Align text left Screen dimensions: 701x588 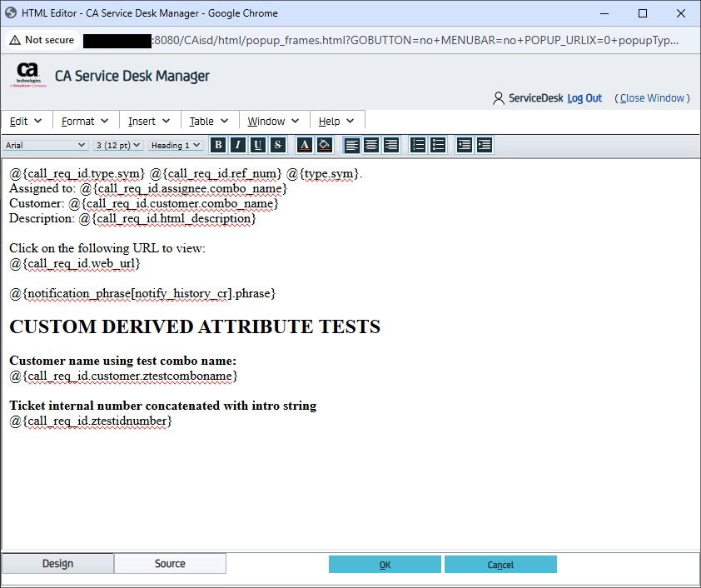tap(352, 145)
